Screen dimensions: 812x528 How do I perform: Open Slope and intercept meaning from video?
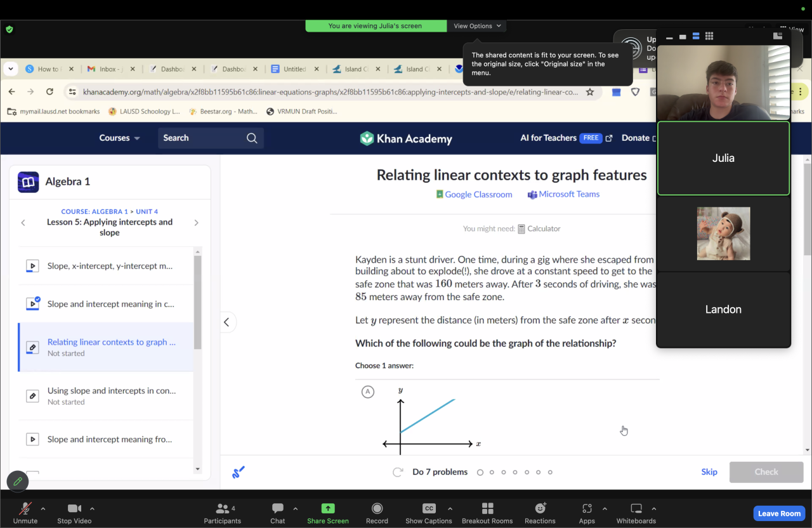(106, 439)
